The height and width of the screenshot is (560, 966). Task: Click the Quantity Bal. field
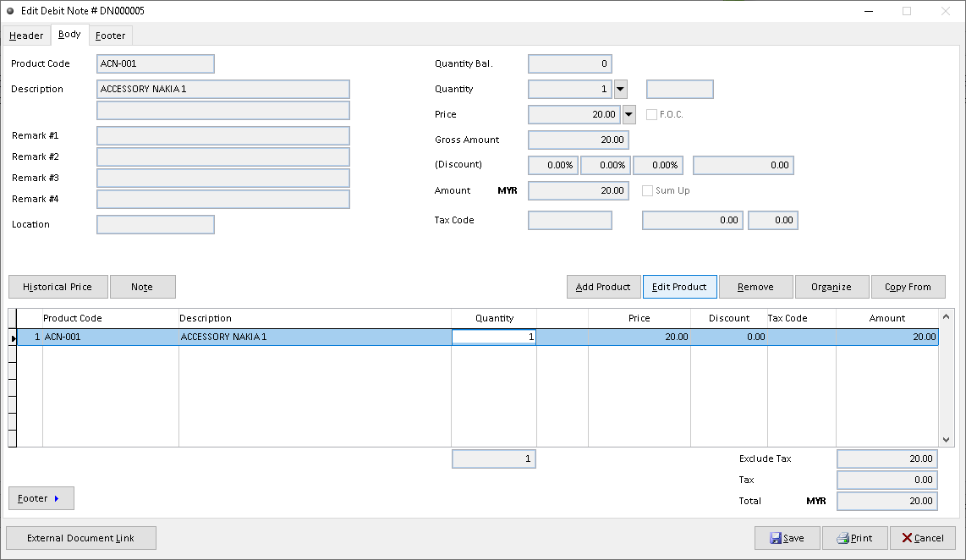pos(570,63)
